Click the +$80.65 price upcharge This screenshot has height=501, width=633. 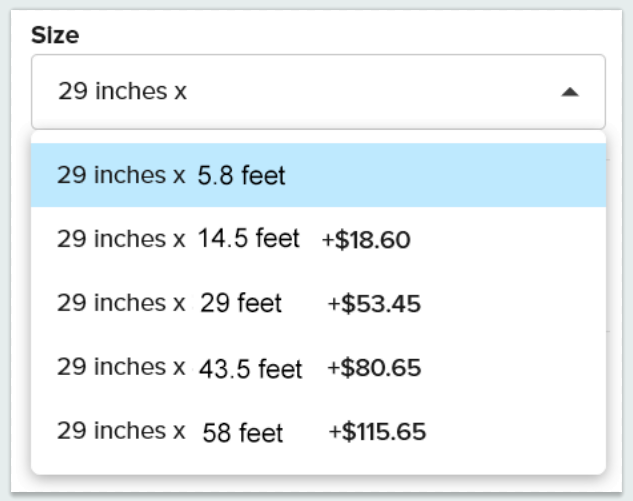coord(373,368)
